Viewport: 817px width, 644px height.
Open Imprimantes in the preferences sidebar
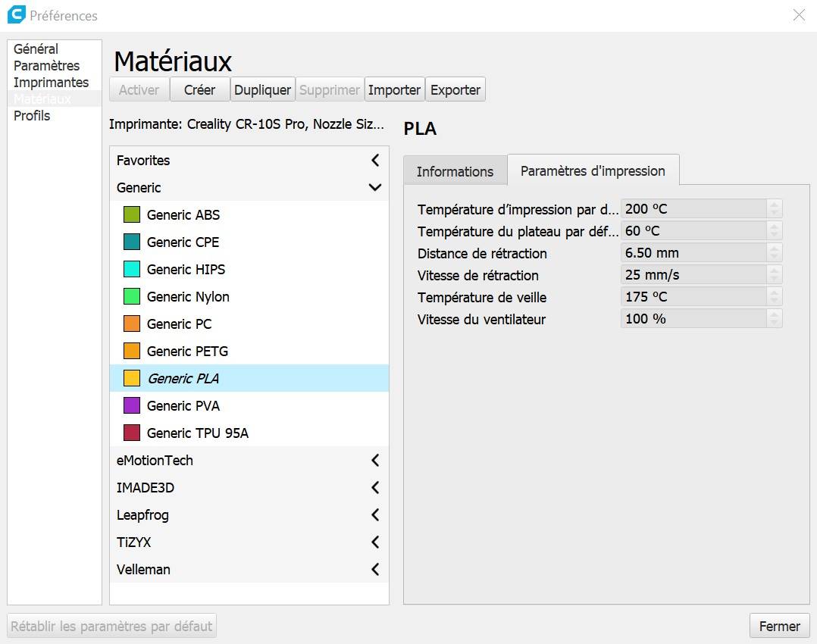pyautogui.click(x=51, y=83)
